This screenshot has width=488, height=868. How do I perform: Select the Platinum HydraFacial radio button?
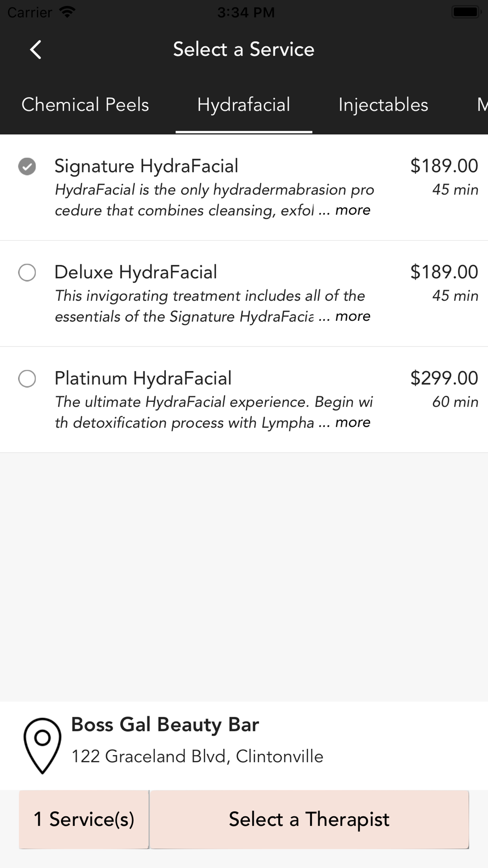click(x=27, y=378)
